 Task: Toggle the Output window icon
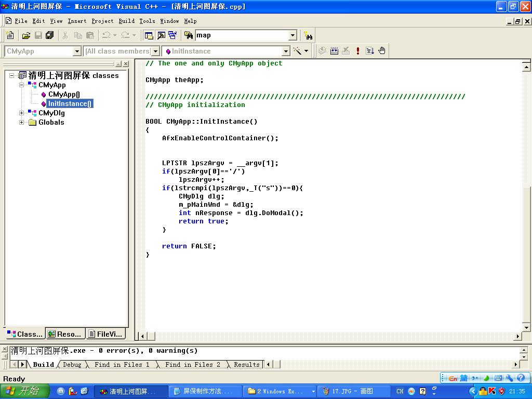pos(161,35)
